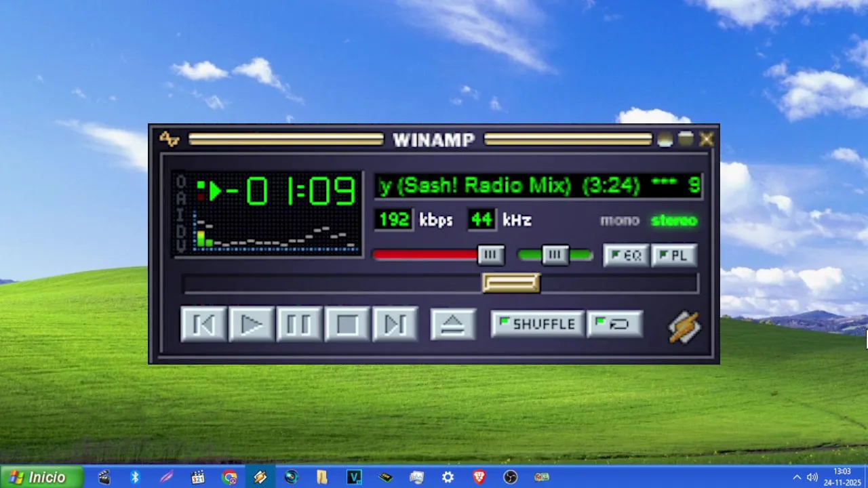Open the yellow folder taskbar icon

(x=322, y=477)
